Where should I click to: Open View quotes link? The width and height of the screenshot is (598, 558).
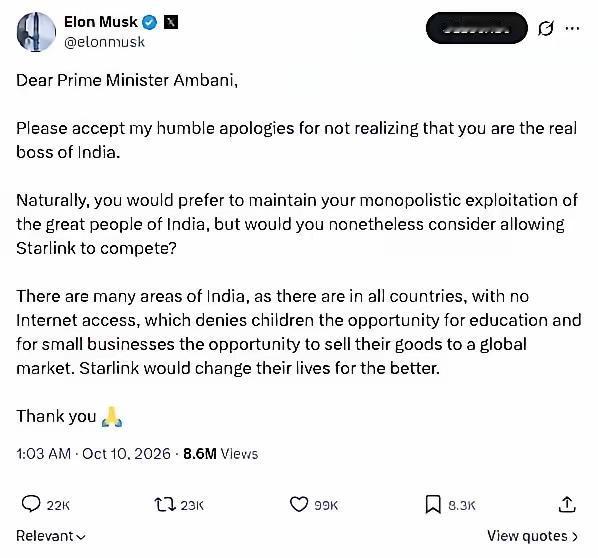pyautogui.click(x=532, y=536)
